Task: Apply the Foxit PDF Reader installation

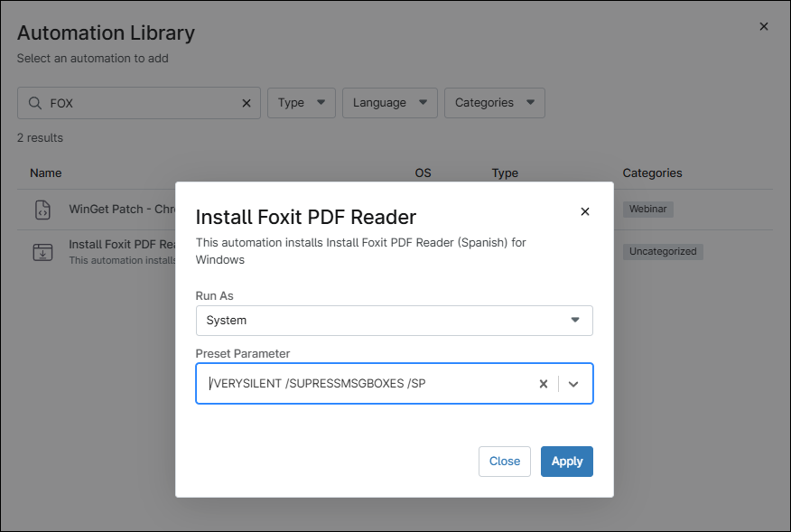Action: (x=566, y=462)
